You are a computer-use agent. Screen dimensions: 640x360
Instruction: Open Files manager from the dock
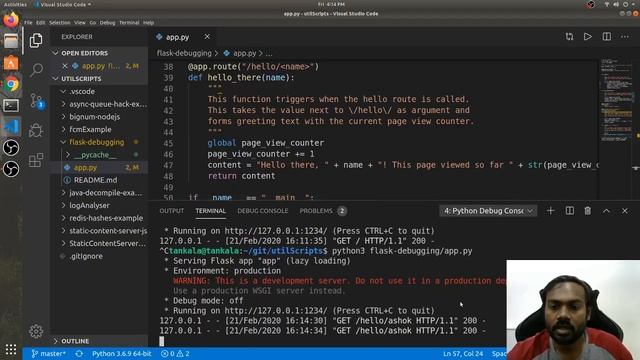click(11, 41)
